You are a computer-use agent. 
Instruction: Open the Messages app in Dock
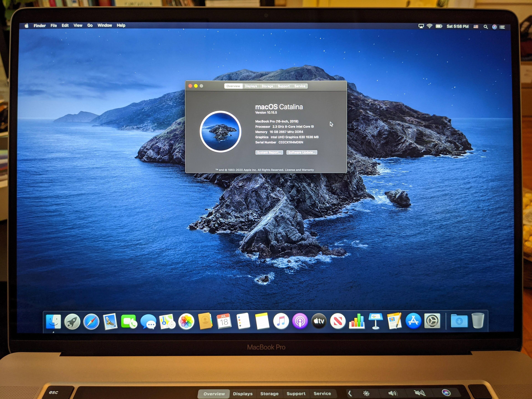tap(148, 322)
